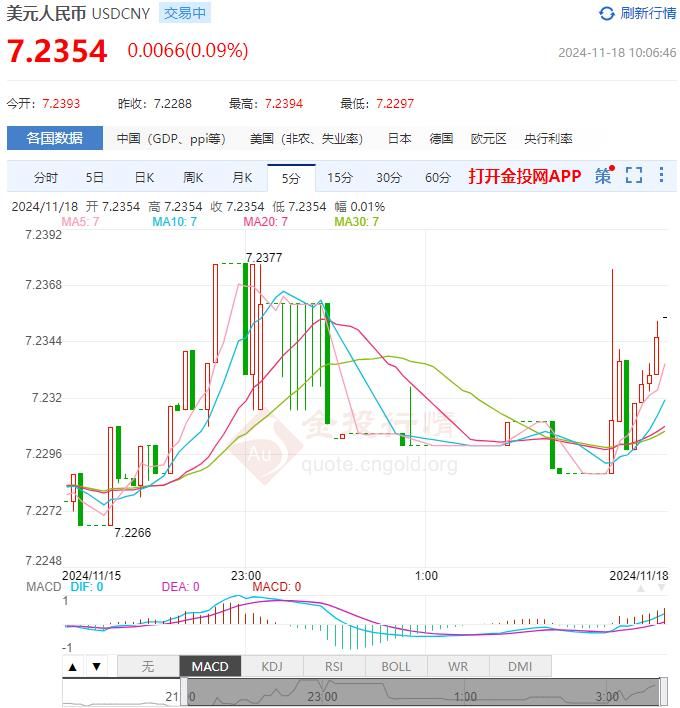
Task: Click the up triangle indicator arrow
Action: [x=73, y=666]
